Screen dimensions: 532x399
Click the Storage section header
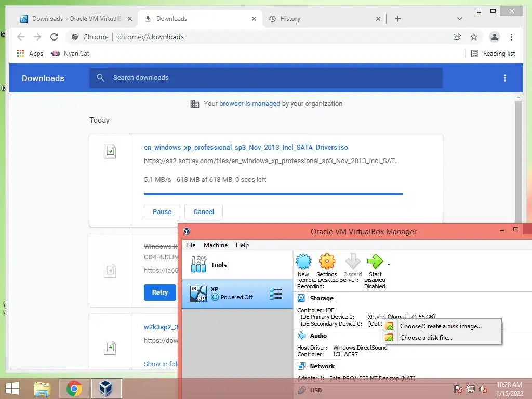coord(322,298)
